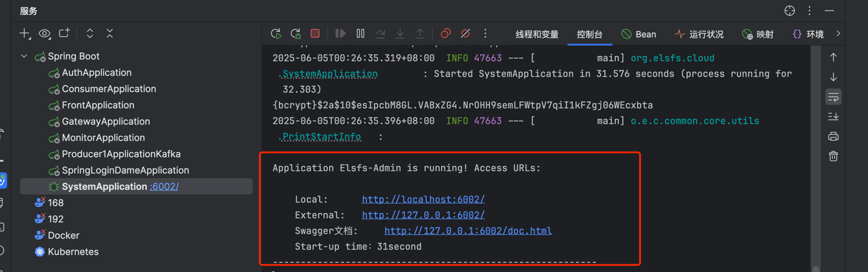Select GatewayApplication in services tree
Image resolution: width=868 pixels, height=272 pixels.
pos(106,122)
